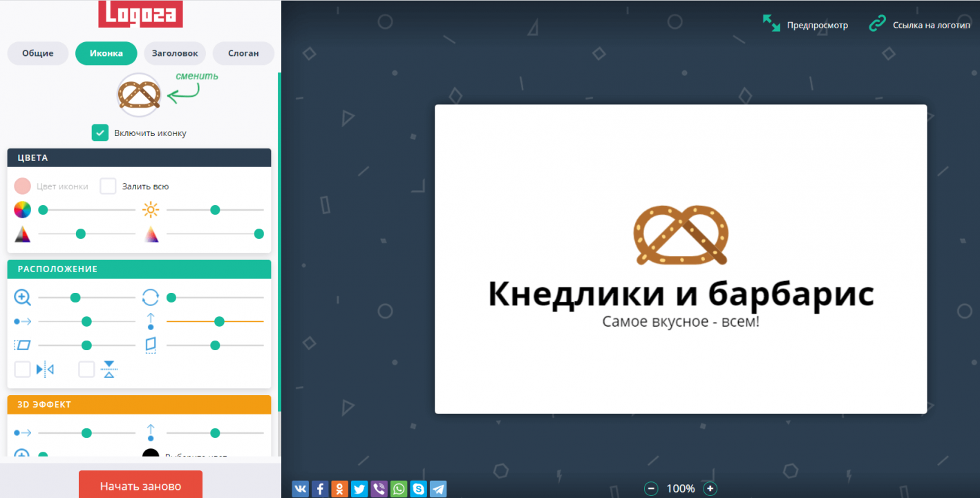Expand the "3D ЭФФЕКТ" section header
980x498 pixels.
139,404
